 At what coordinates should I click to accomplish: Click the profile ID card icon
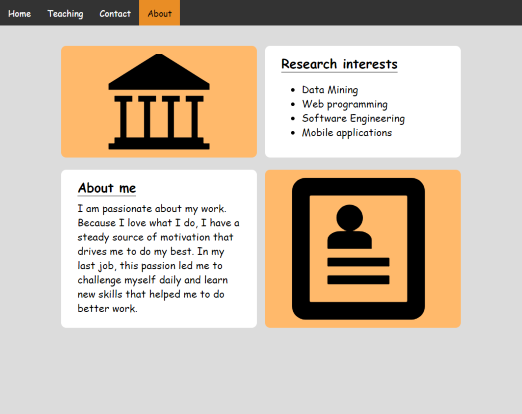coord(358,249)
